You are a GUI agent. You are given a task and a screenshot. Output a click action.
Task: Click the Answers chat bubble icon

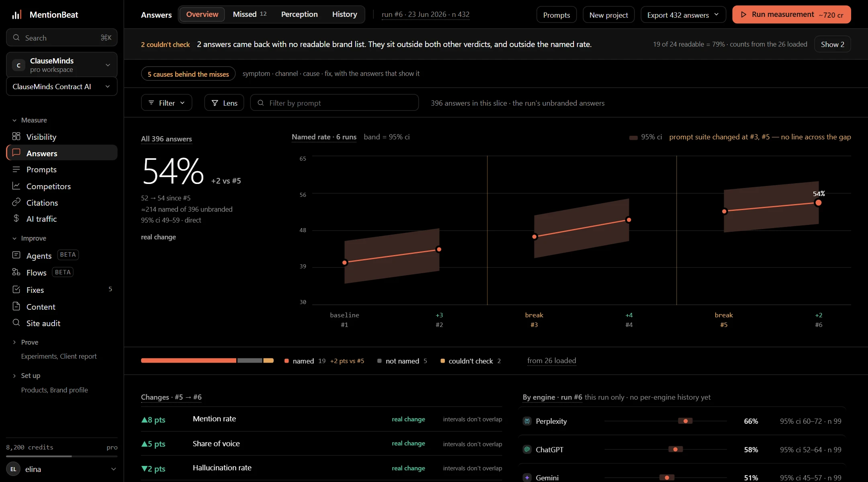tap(16, 153)
